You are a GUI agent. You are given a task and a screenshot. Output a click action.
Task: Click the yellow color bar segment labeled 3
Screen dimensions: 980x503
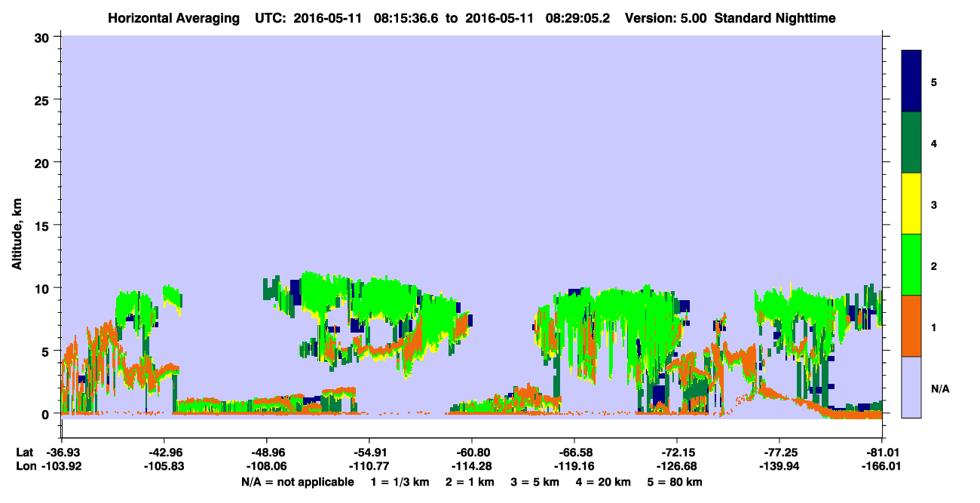click(911, 204)
